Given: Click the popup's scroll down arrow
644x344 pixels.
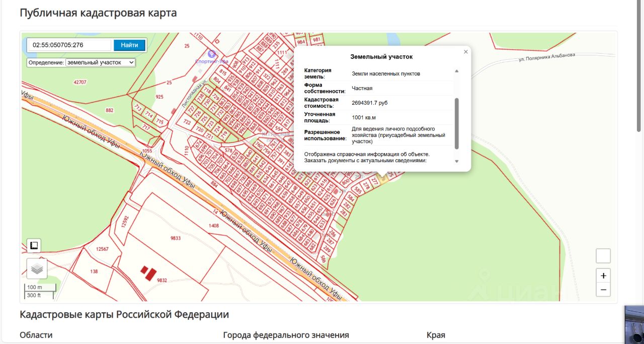Looking at the screenshot, I should 457,161.
